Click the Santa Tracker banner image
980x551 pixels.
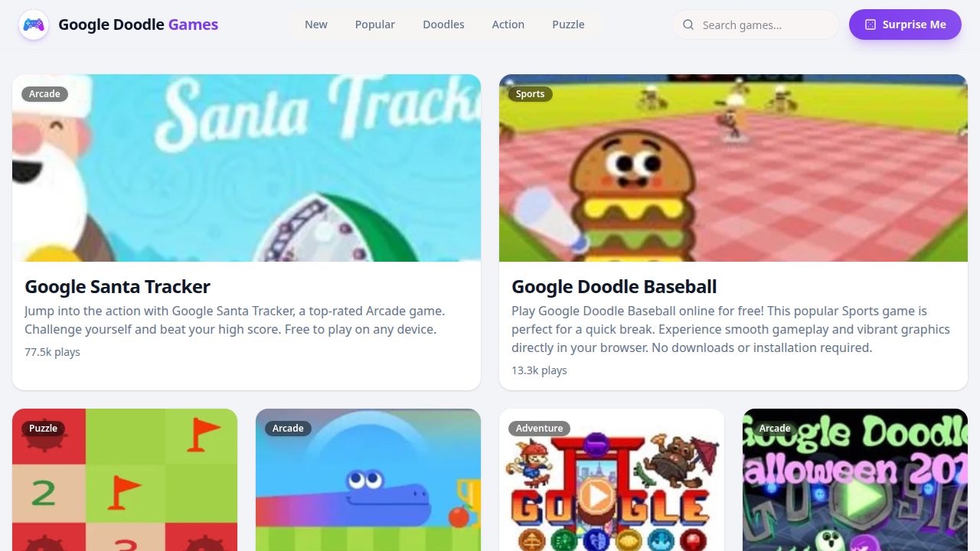tap(247, 168)
